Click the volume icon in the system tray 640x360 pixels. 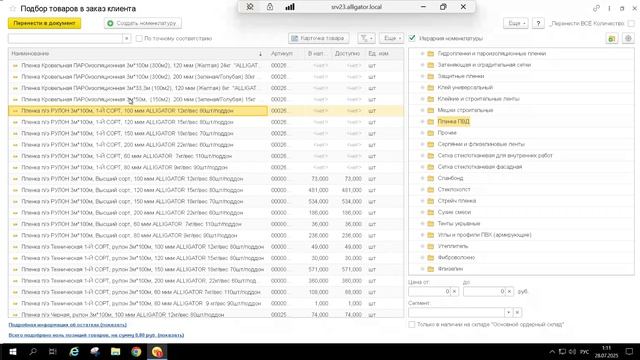(x=572, y=352)
